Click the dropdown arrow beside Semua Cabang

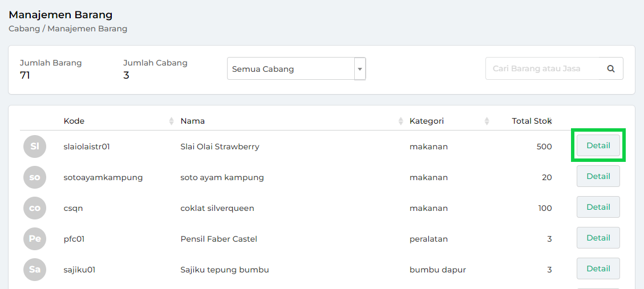tap(360, 69)
